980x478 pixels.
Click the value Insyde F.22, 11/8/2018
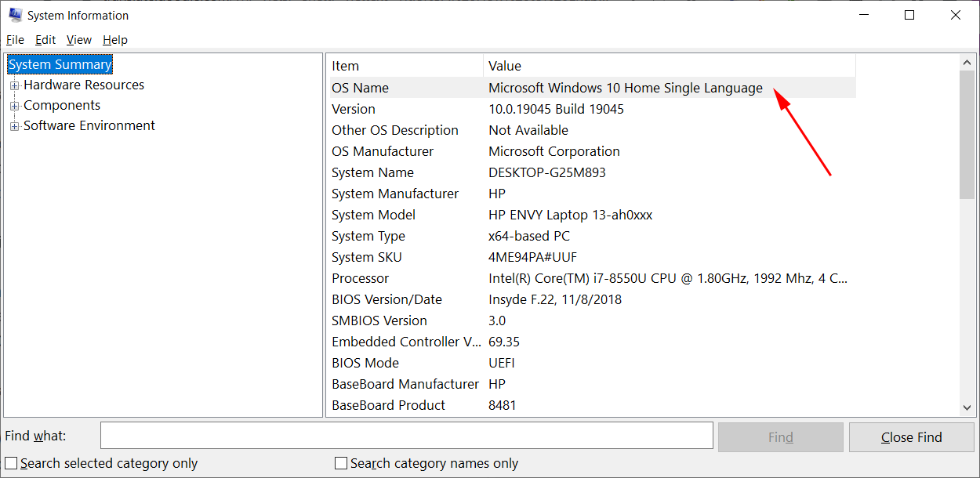[555, 299]
